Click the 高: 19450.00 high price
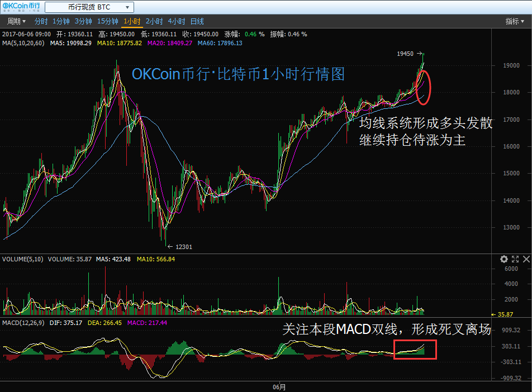 116,34
